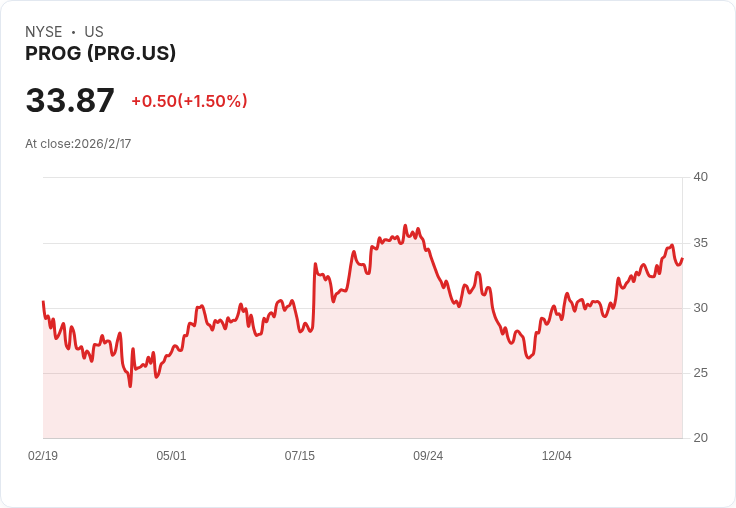
Task: Click the 20 label on the price axis
Action: click(700, 438)
